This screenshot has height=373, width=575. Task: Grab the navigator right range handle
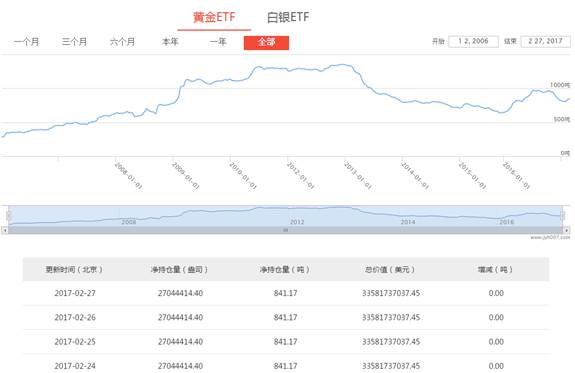[563, 216]
